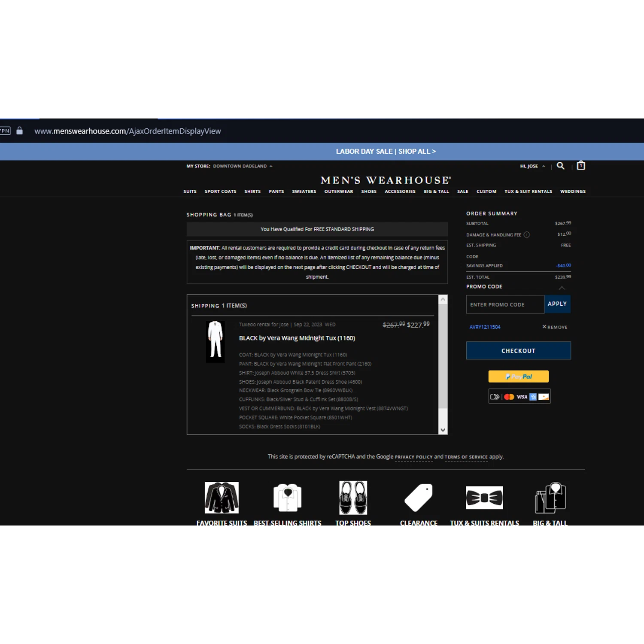Open the Suits menu
The height and width of the screenshot is (644, 644).
190,191
